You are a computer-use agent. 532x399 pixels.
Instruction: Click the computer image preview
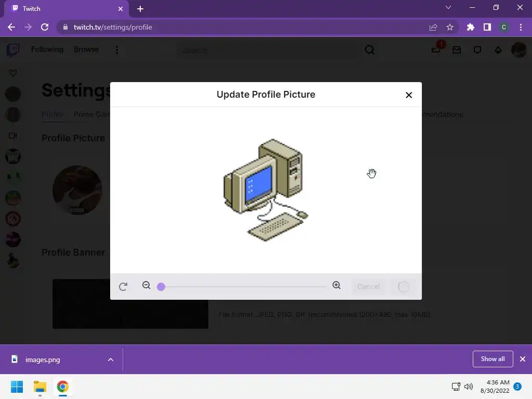click(x=265, y=190)
